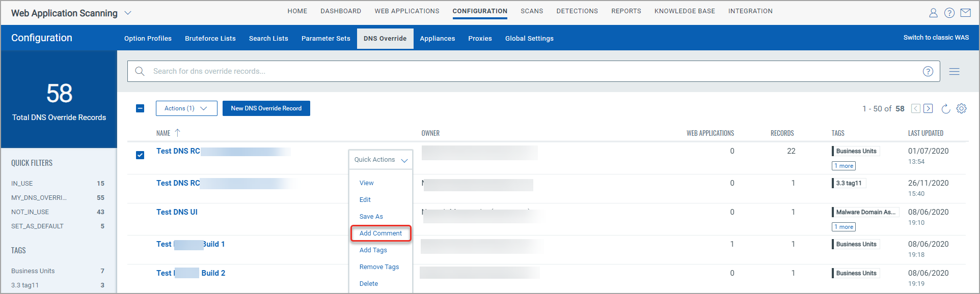
Task: Open SCANS in top navigation
Action: click(x=532, y=11)
